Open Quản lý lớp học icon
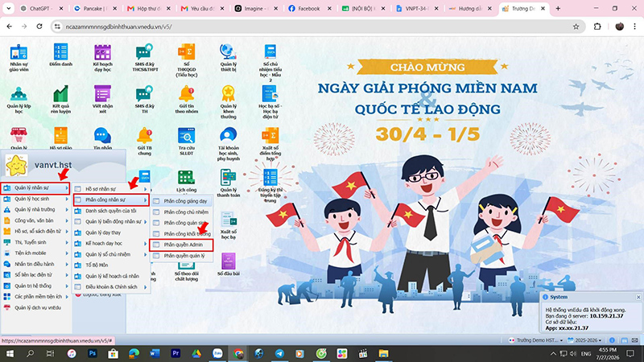The width and height of the screenshot is (644, 362). 19,99
